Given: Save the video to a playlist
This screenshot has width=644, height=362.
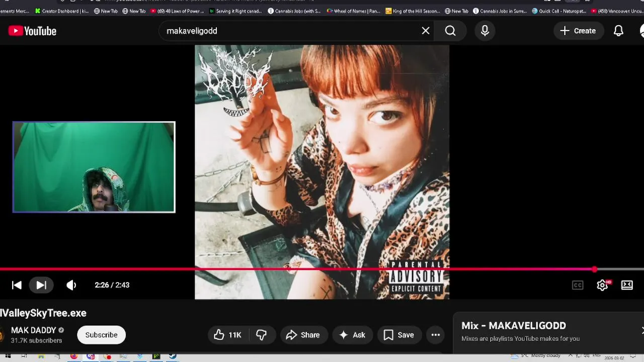Looking at the screenshot, I should (399, 335).
